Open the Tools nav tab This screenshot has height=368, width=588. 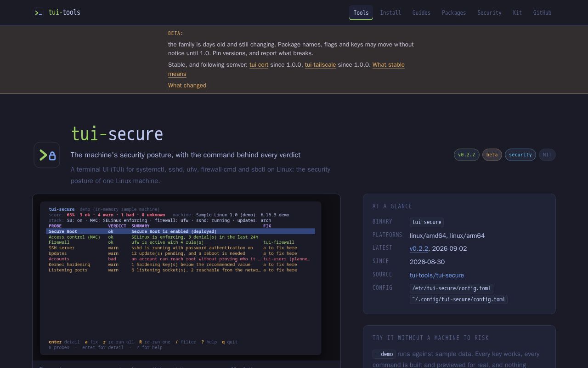point(361,12)
